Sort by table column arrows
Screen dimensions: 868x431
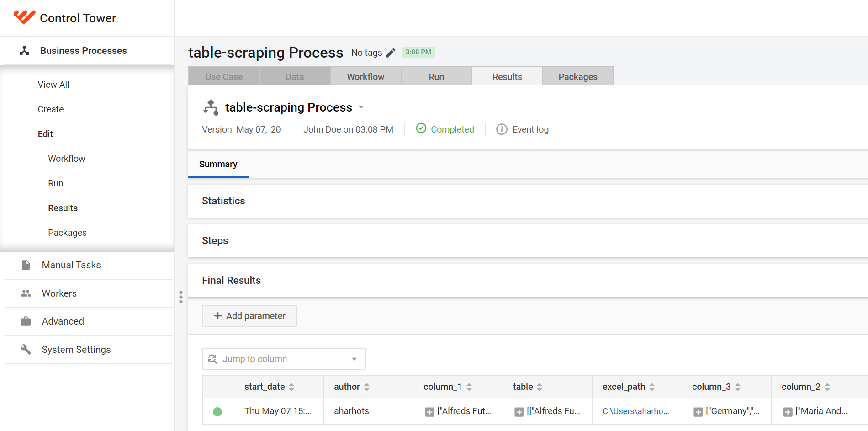(x=540, y=387)
